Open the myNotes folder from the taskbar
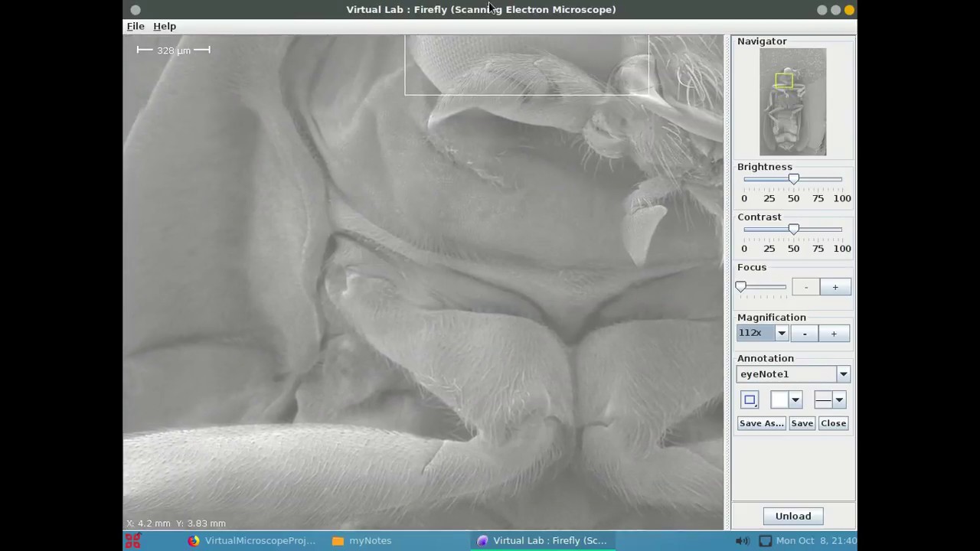 pyautogui.click(x=362, y=541)
